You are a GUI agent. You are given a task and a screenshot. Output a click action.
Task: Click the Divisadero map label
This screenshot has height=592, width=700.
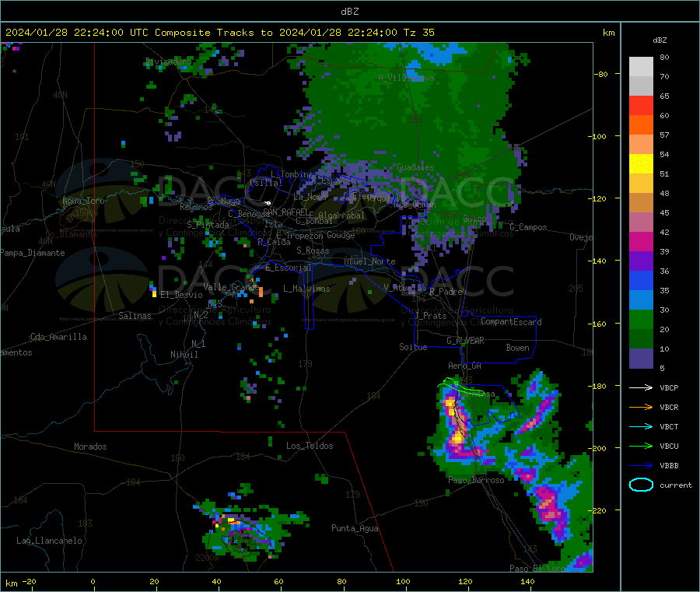click(x=169, y=61)
